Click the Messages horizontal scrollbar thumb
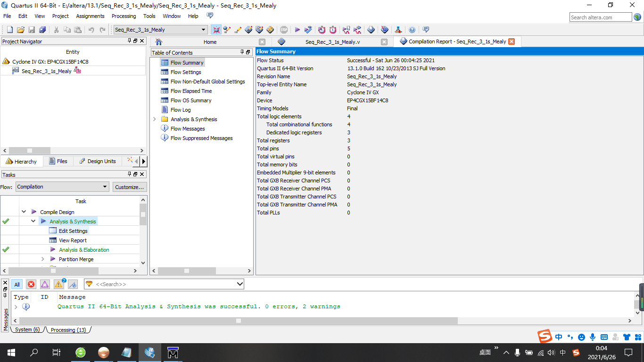Viewport: 644px width, 362px height. (x=238, y=321)
